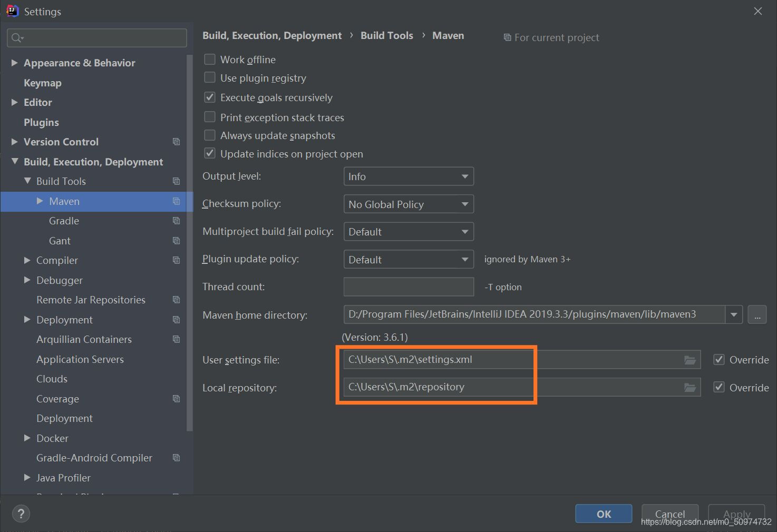Viewport: 777px width, 532px height.
Task: Open the Checksum policy dropdown
Action: [x=409, y=204]
